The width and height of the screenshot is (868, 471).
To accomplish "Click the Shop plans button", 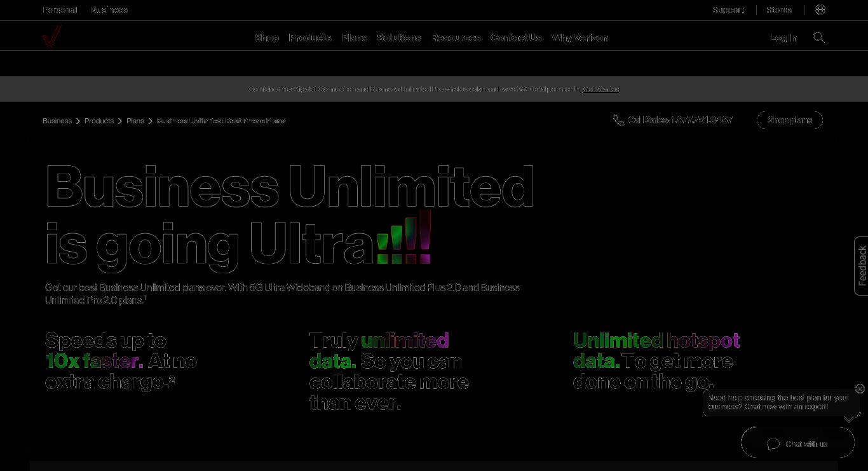I will tap(790, 120).
